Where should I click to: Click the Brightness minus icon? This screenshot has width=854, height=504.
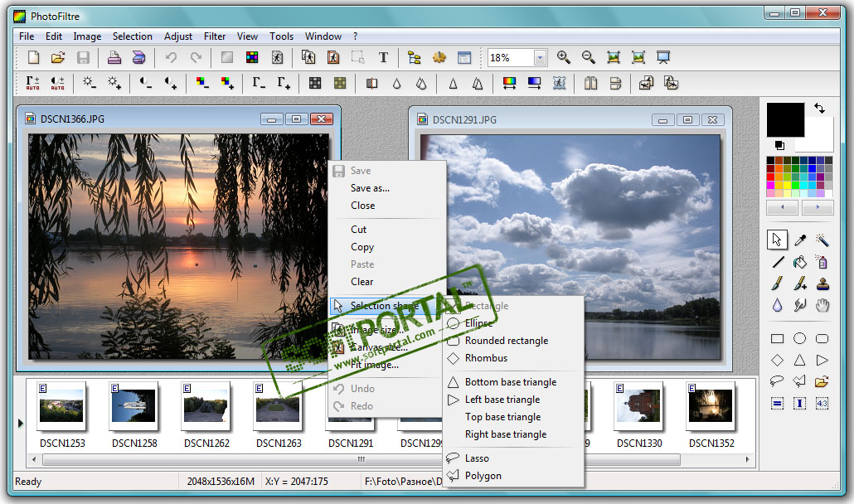(89, 83)
